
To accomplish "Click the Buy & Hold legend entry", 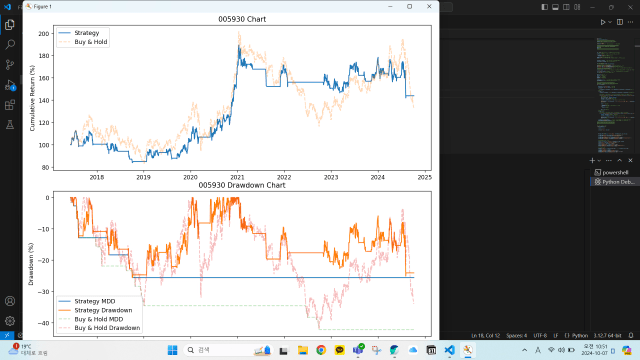I will point(83,42).
